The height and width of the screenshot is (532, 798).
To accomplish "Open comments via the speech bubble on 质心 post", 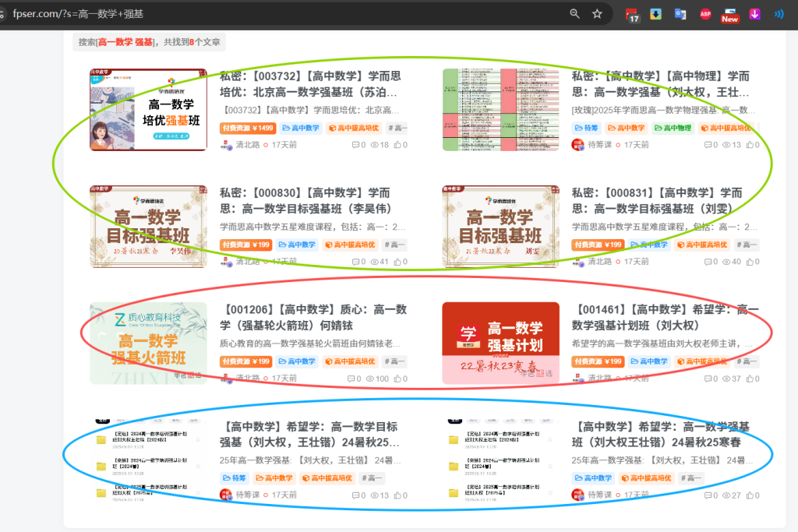I will coord(351,379).
